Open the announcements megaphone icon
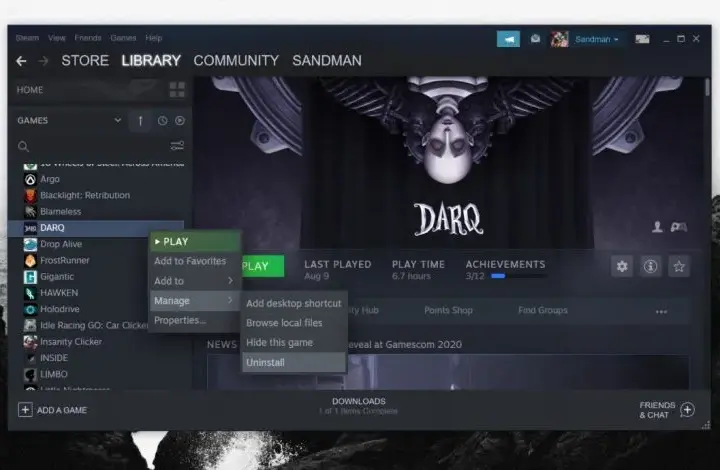The width and height of the screenshot is (720, 470). (x=508, y=39)
